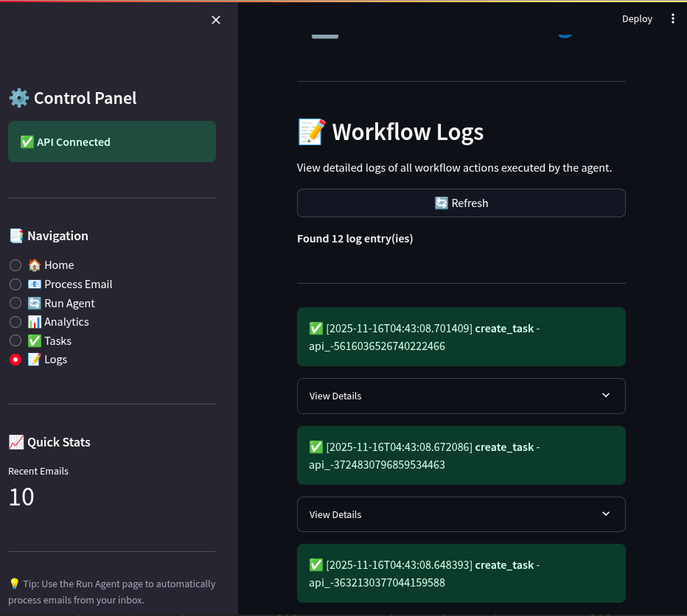This screenshot has width=687, height=616.
Task: Click the chevron on the first log expander
Action: coord(605,396)
